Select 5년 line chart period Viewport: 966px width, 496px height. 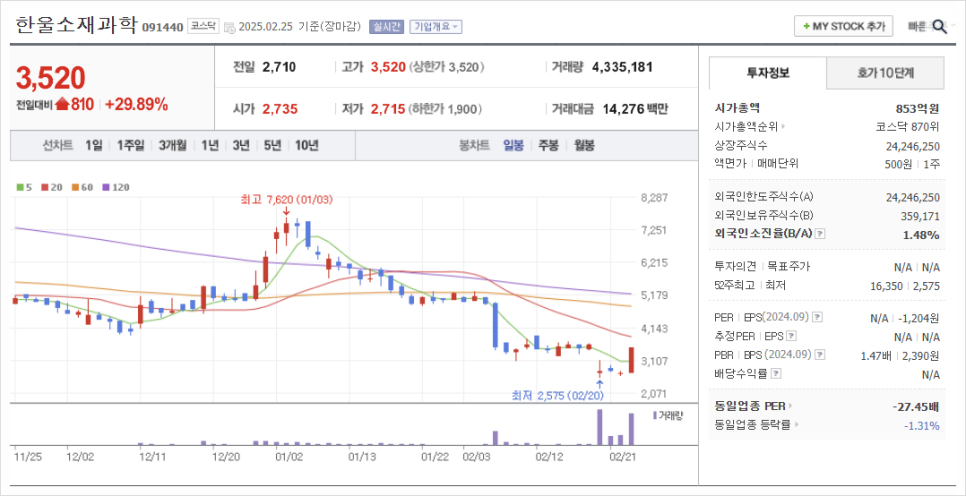[x=272, y=145]
